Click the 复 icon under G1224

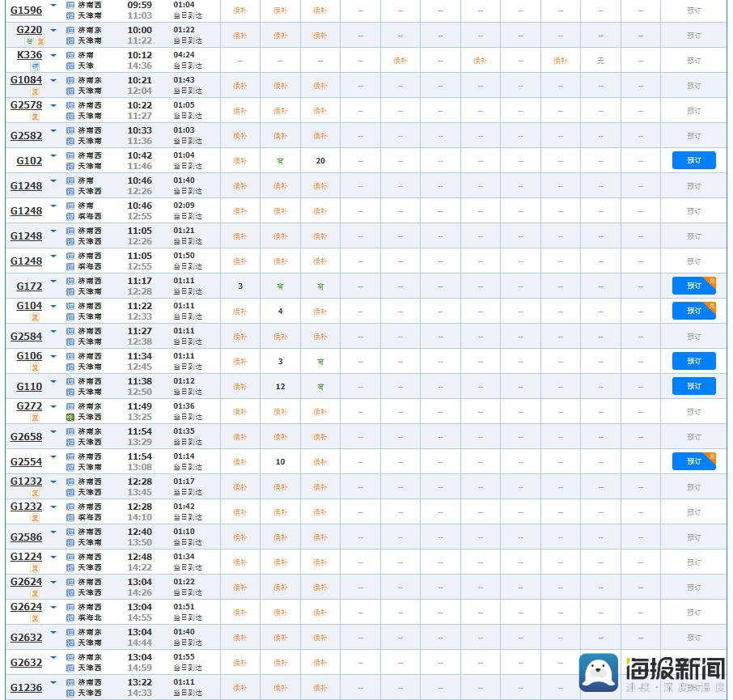pos(35,568)
